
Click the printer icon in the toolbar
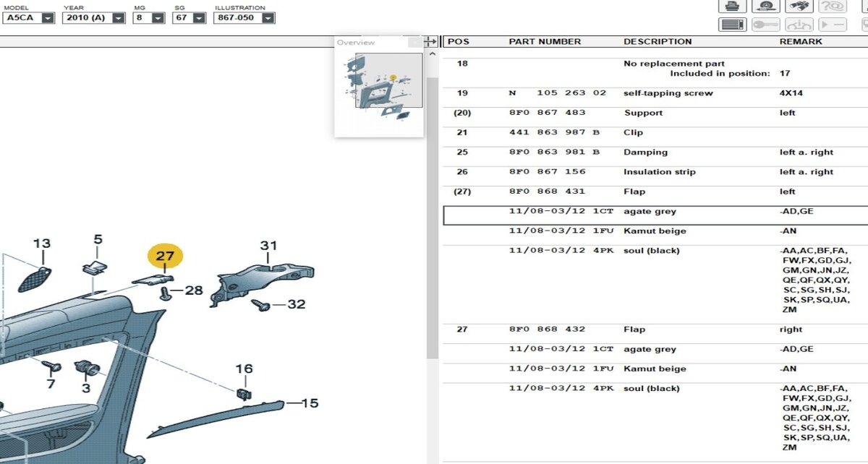tap(732, 7)
